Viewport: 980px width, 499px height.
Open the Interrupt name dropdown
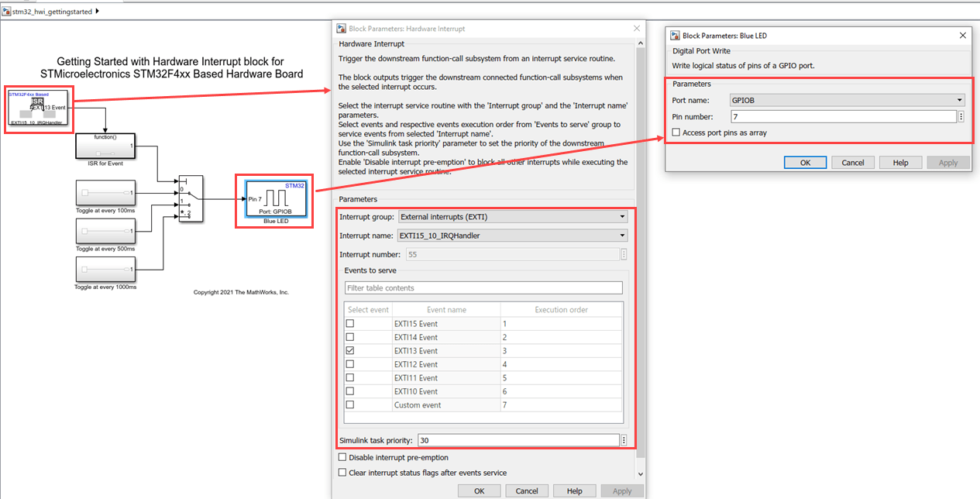pyautogui.click(x=512, y=236)
